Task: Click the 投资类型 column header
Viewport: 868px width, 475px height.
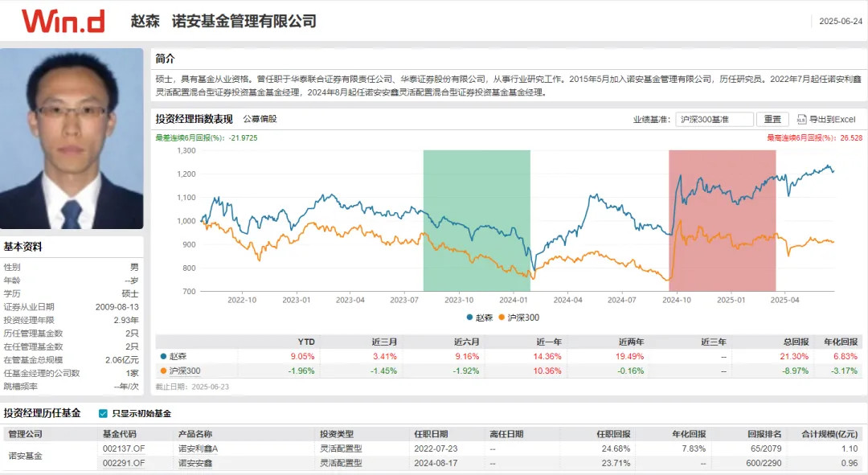Action: coord(337,434)
